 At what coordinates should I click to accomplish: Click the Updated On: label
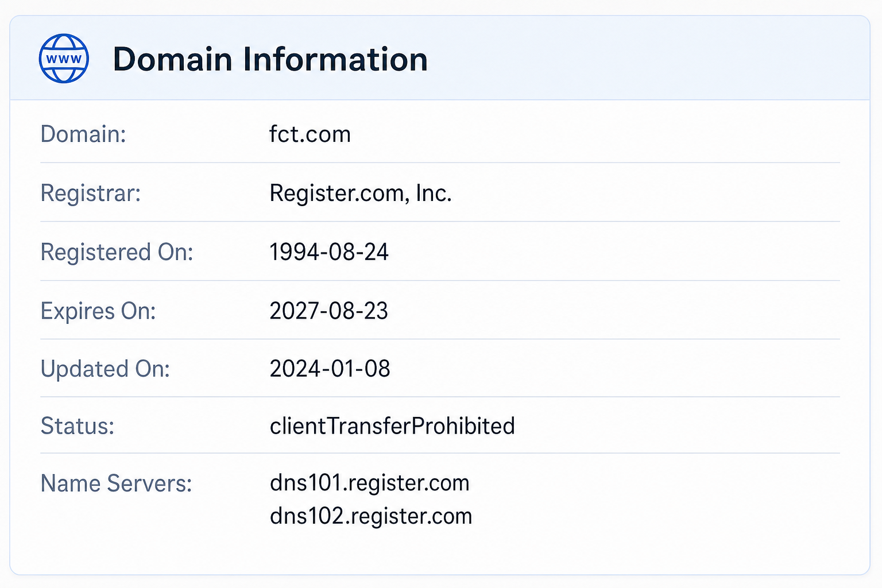point(105,369)
